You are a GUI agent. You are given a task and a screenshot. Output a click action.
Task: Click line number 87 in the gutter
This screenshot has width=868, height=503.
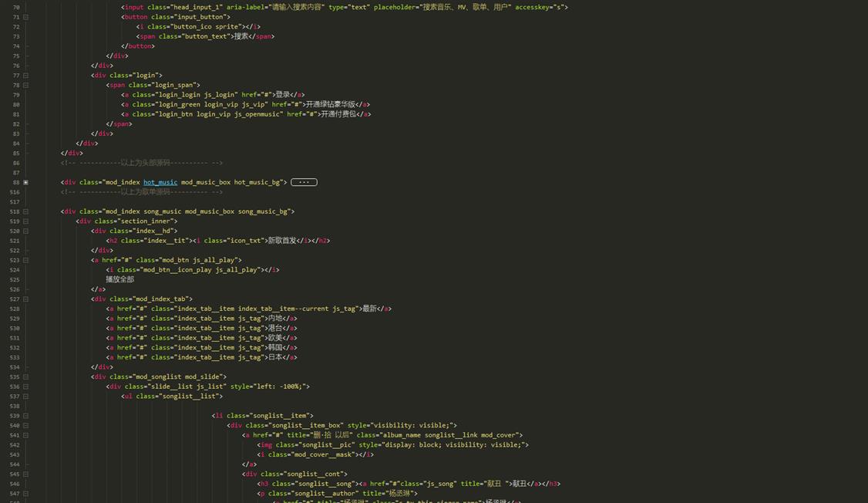[16, 173]
